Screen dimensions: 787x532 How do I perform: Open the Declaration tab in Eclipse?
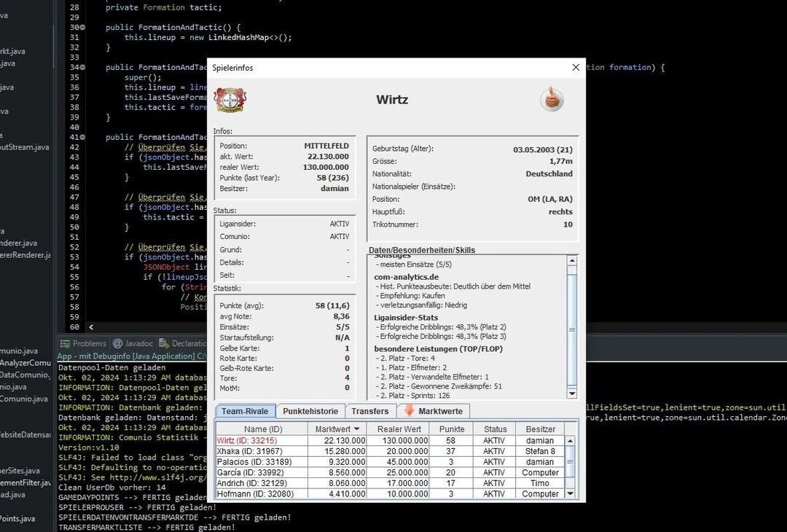tap(183, 343)
